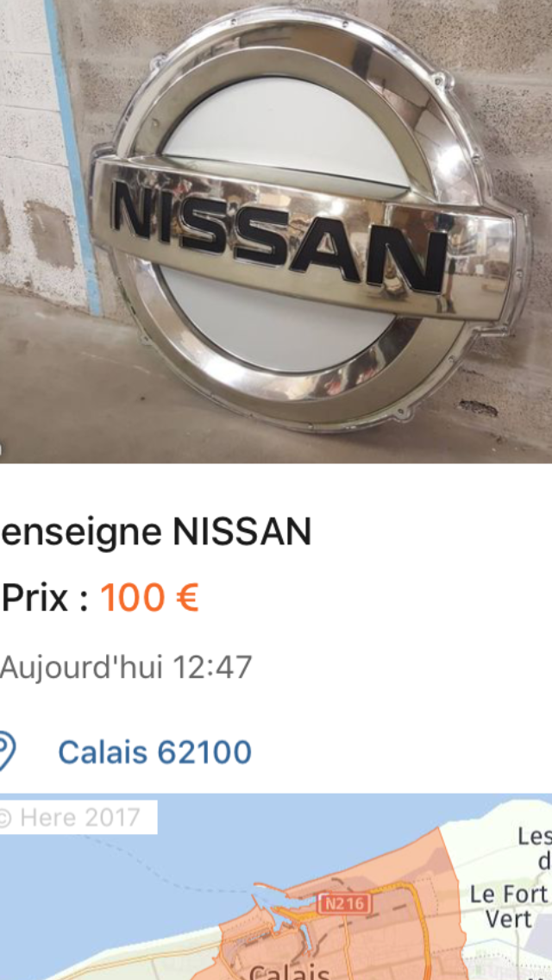Open the Nissan sign listing photo
Screen dimensions: 552x980
[276, 231]
